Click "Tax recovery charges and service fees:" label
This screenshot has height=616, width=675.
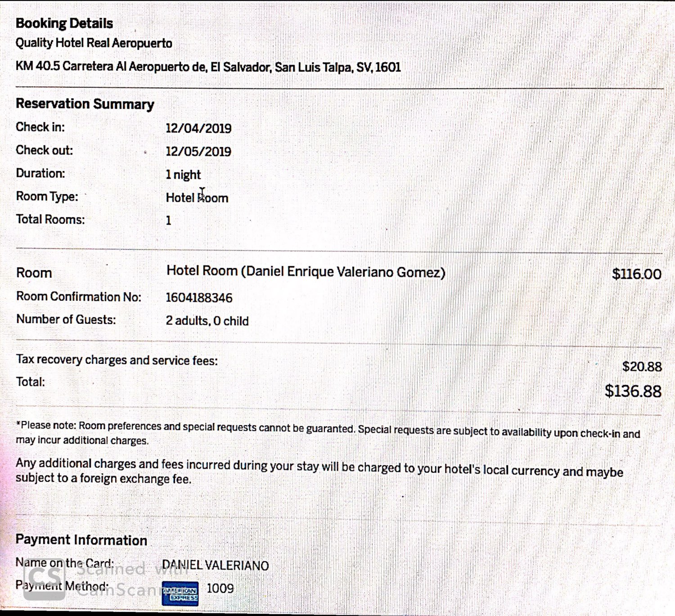(117, 360)
